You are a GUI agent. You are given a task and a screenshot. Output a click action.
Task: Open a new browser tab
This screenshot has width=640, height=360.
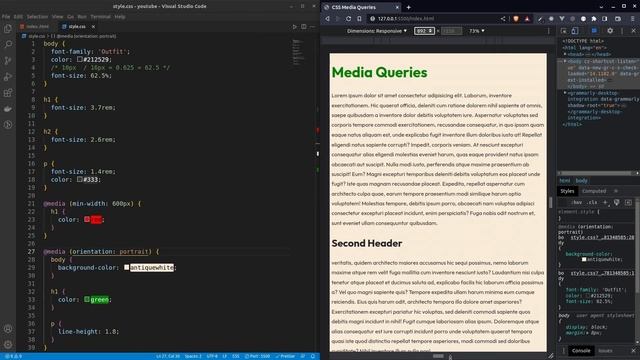tap(408, 7)
